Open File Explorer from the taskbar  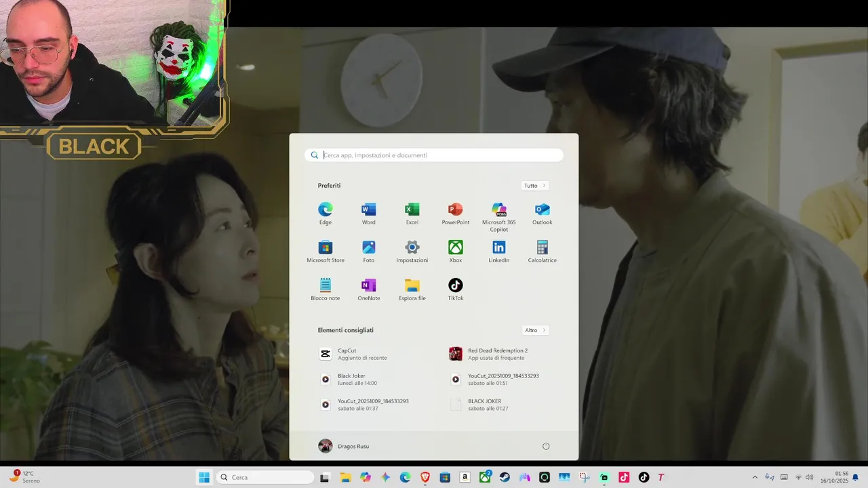pos(345,477)
